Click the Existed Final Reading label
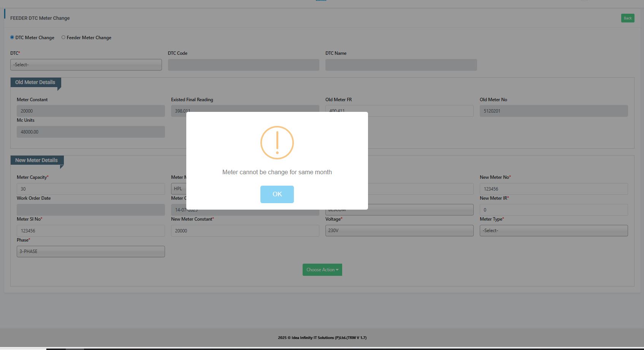Viewport: 644px width, 350px height. tap(192, 100)
